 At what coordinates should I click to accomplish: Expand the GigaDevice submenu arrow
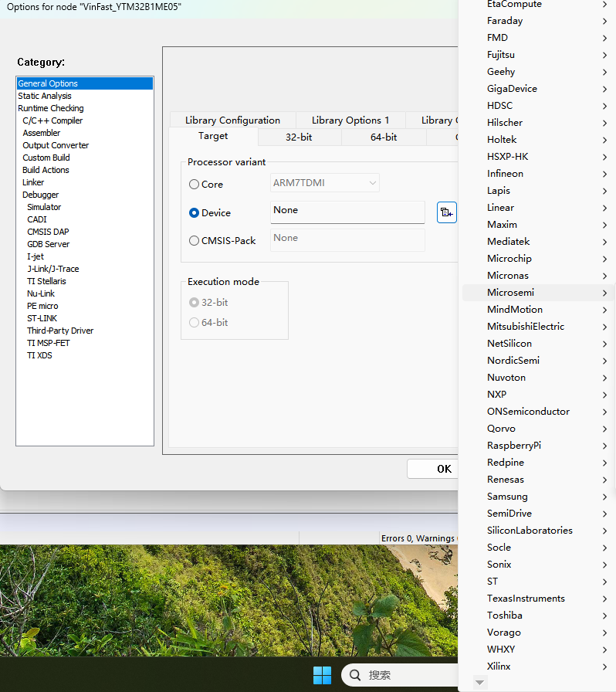coord(604,89)
